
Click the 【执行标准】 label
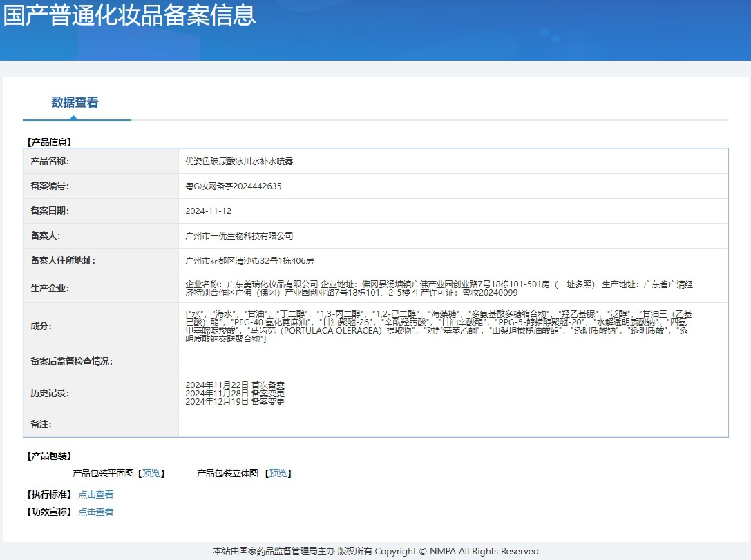(49, 494)
